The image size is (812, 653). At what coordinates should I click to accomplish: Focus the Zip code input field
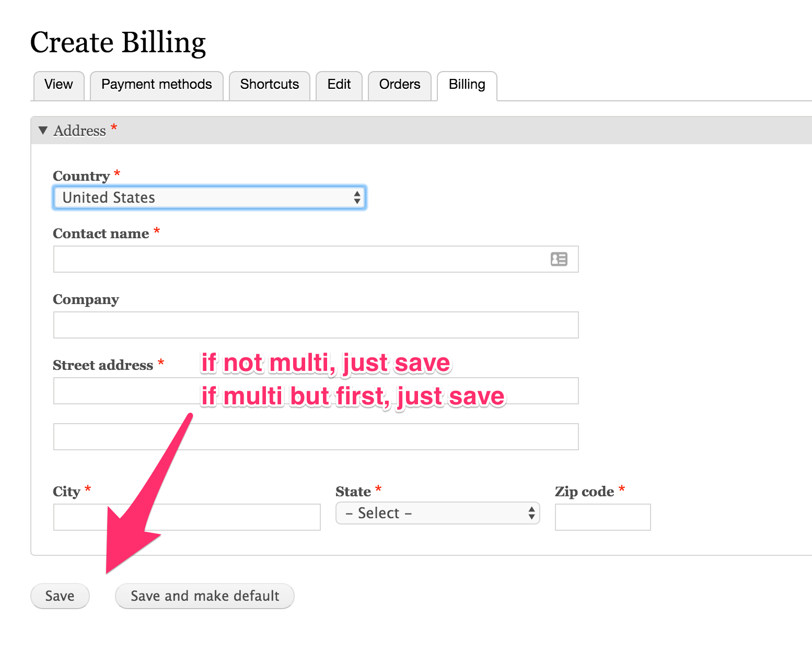(603, 517)
